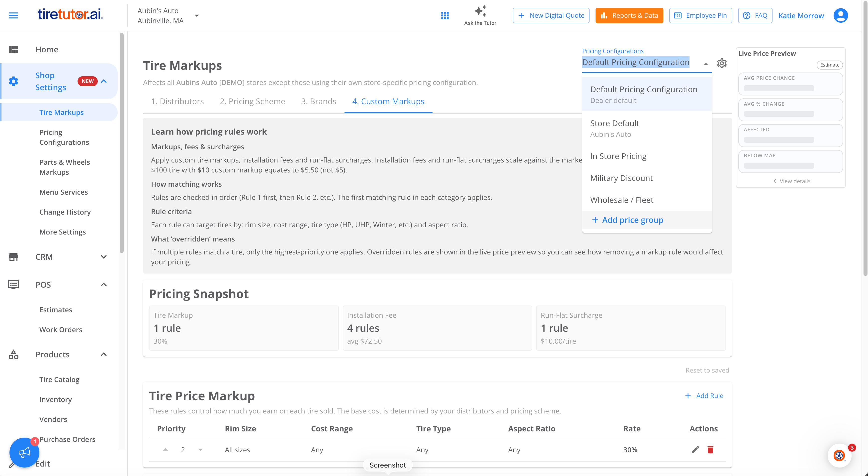The image size is (868, 476).
Task: Open Reports & Data
Action: coord(629,15)
